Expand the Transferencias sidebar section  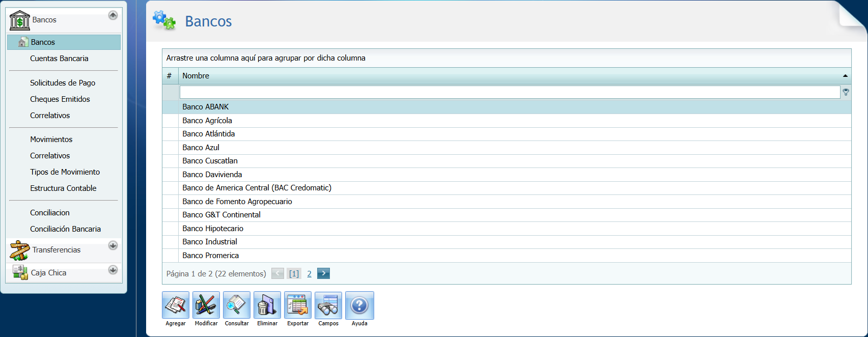click(113, 245)
